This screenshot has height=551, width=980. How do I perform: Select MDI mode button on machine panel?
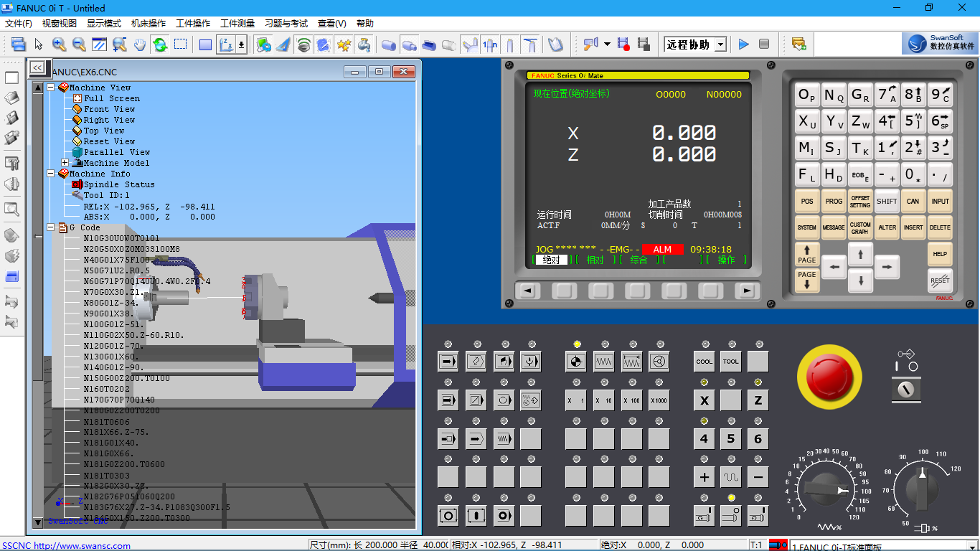504,361
